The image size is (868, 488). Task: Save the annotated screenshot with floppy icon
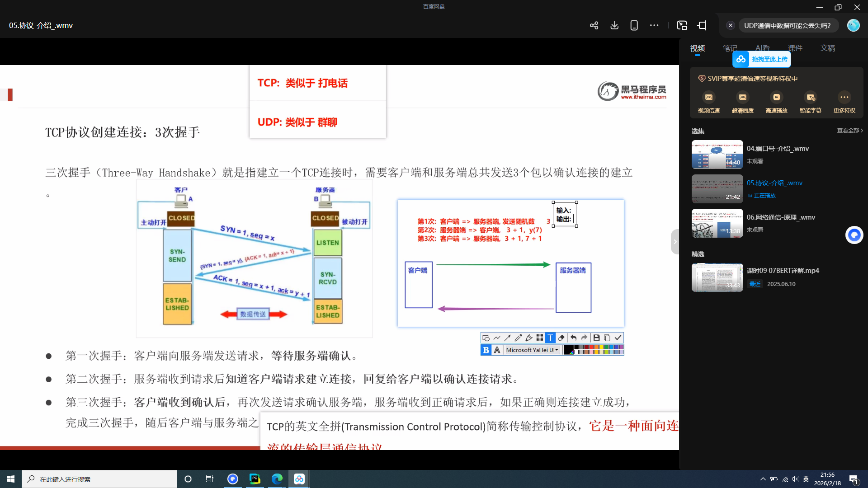[x=596, y=338]
